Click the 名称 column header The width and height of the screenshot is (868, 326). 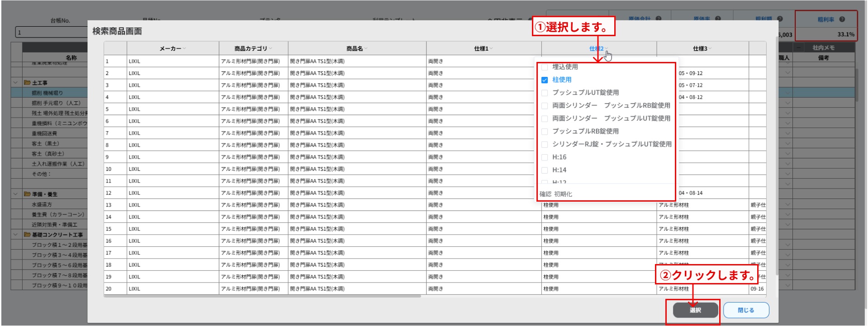(71, 58)
